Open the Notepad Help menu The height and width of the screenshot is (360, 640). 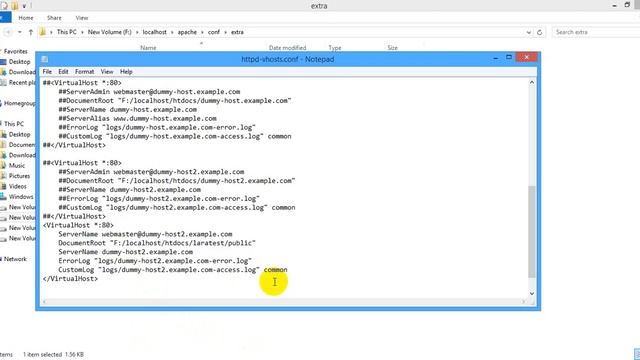pyautogui.click(x=126, y=71)
